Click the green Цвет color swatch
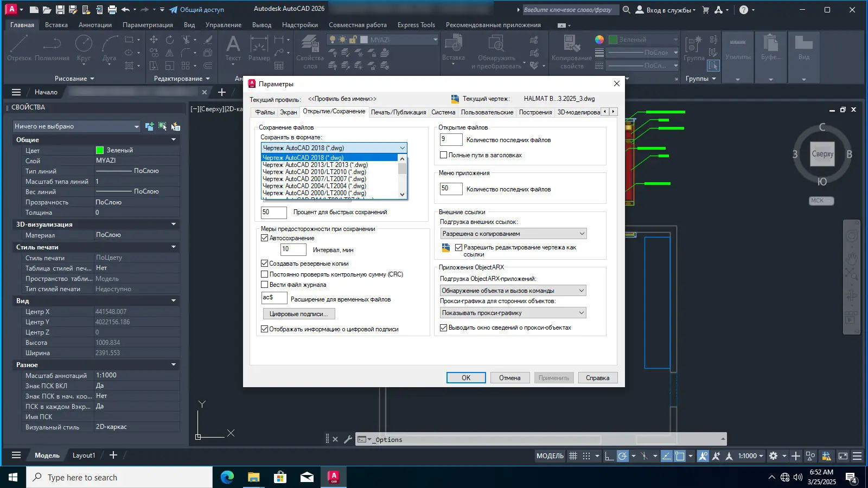This screenshot has width=868, height=488. (100, 150)
